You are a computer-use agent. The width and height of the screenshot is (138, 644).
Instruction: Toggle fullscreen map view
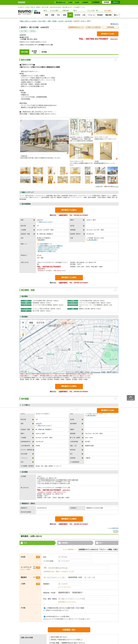[115, 323]
